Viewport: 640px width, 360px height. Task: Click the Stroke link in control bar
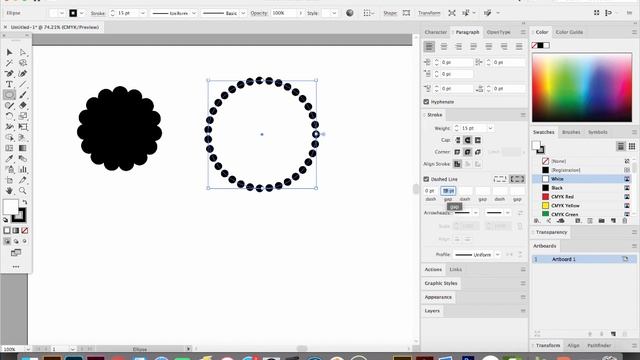point(98,13)
